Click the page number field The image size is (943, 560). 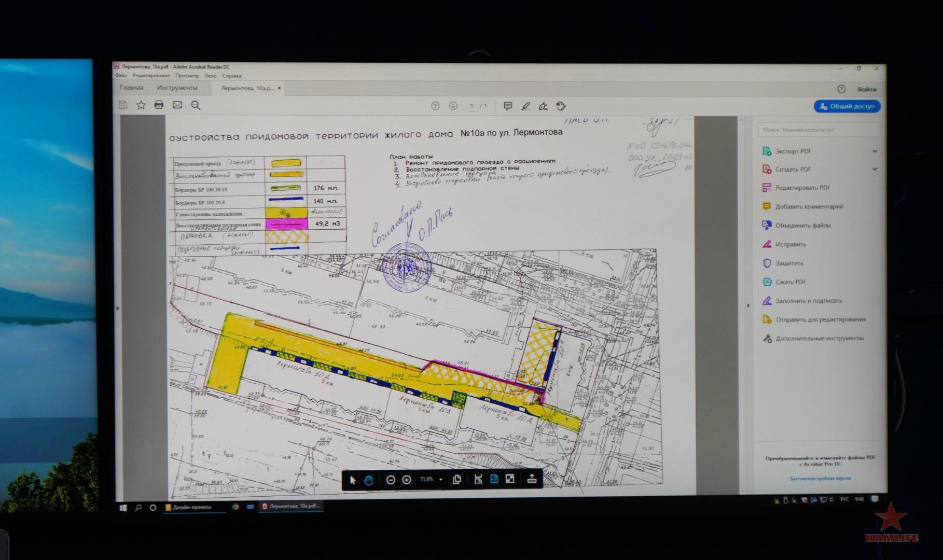(472, 106)
